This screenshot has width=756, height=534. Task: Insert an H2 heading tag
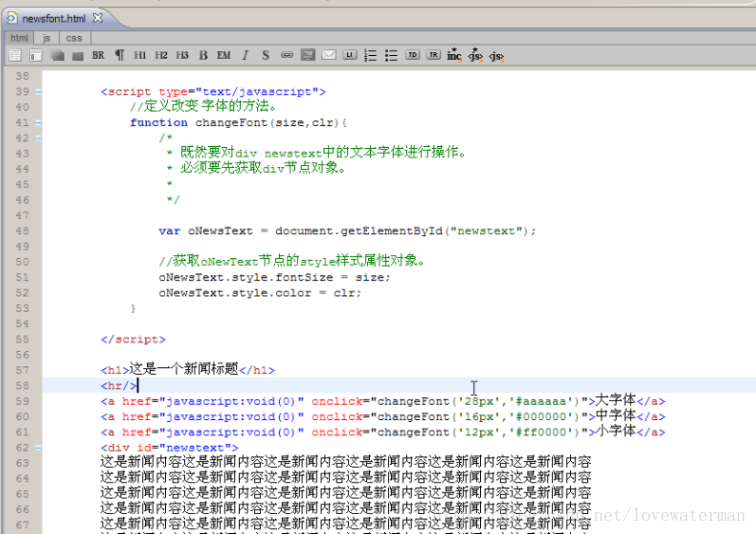pos(161,55)
